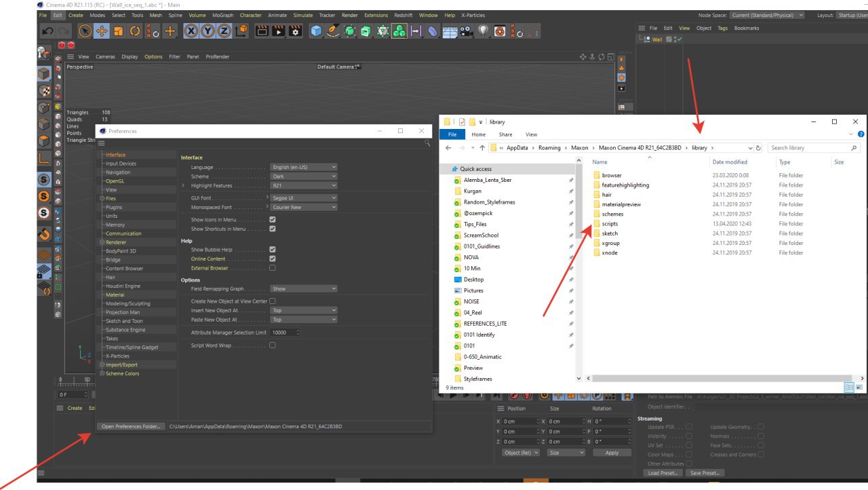Click the Apply button in Coordinates
The width and height of the screenshot is (868, 490).
(x=612, y=453)
